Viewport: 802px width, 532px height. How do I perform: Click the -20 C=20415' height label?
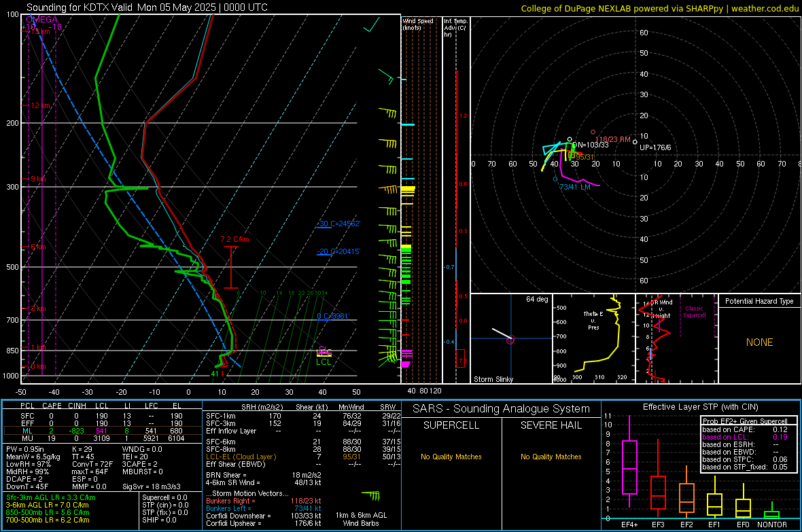338,251
